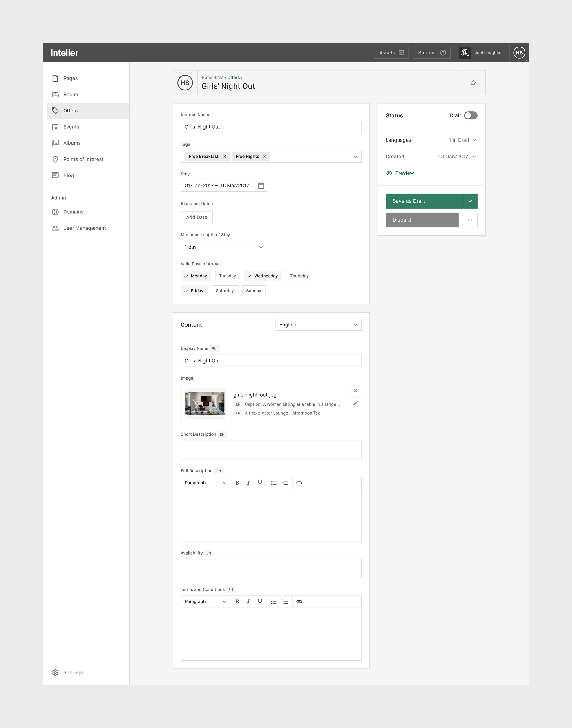The image size is (572, 728).
Task: Star this offer using the favorite icon
Action: 473,82
